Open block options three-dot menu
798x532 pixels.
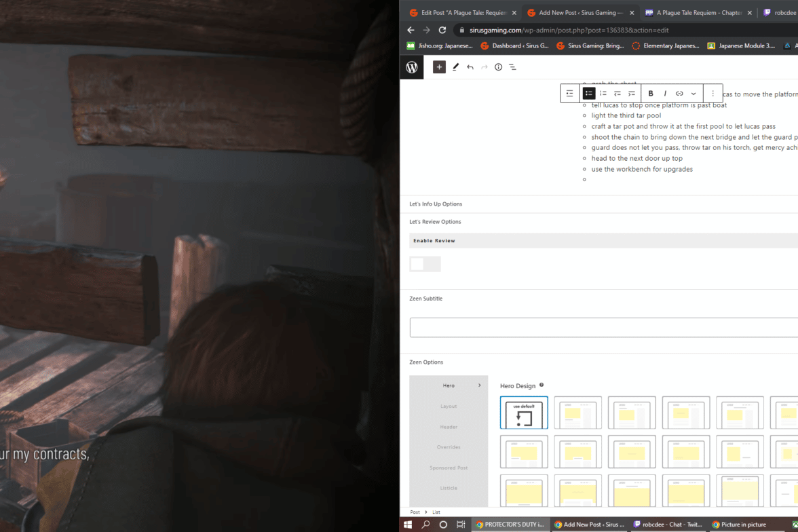click(x=713, y=94)
